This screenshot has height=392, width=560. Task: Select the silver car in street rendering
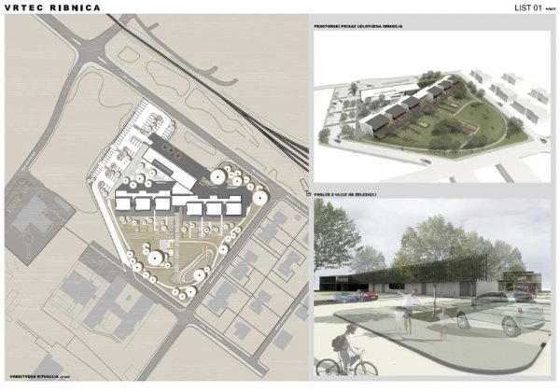tap(497, 313)
